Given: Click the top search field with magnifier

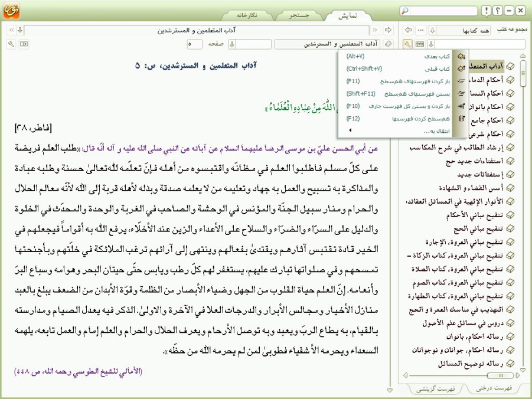Looking at the screenshot, I should pyautogui.click(x=439, y=11).
